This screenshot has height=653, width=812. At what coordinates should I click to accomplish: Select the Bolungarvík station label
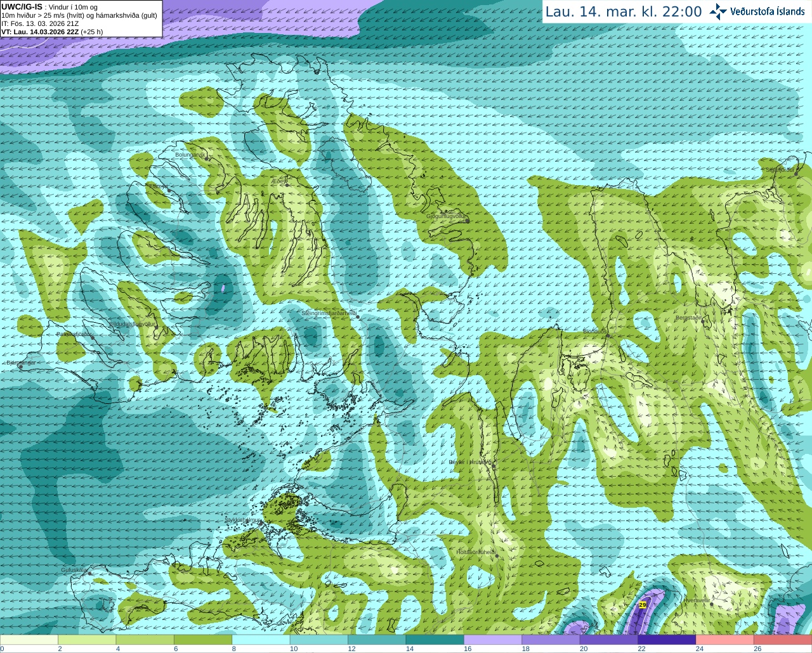[x=190, y=155]
